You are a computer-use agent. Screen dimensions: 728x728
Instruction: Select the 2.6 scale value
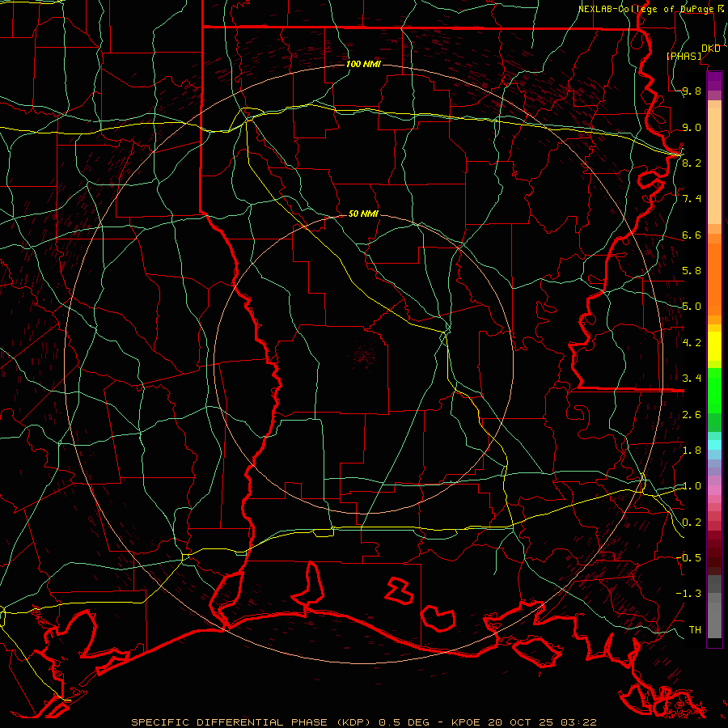pos(692,415)
